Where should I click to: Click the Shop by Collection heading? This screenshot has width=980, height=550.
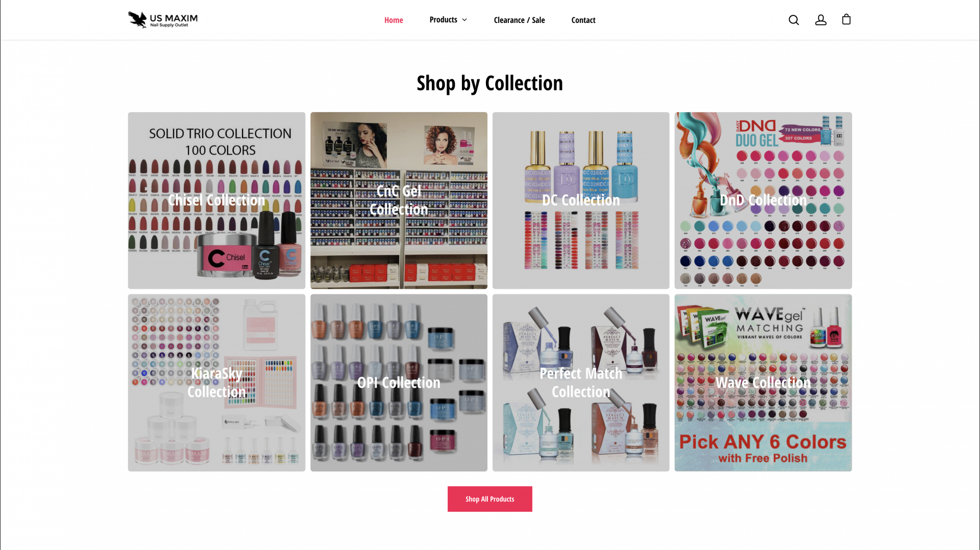pos(490,83)
